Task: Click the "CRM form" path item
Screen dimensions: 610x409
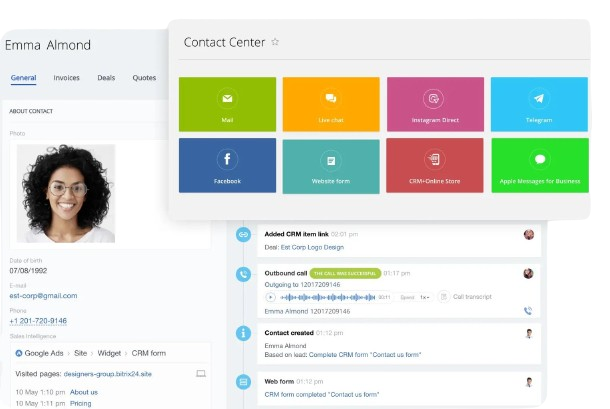Action: click(x=149, y=353)
